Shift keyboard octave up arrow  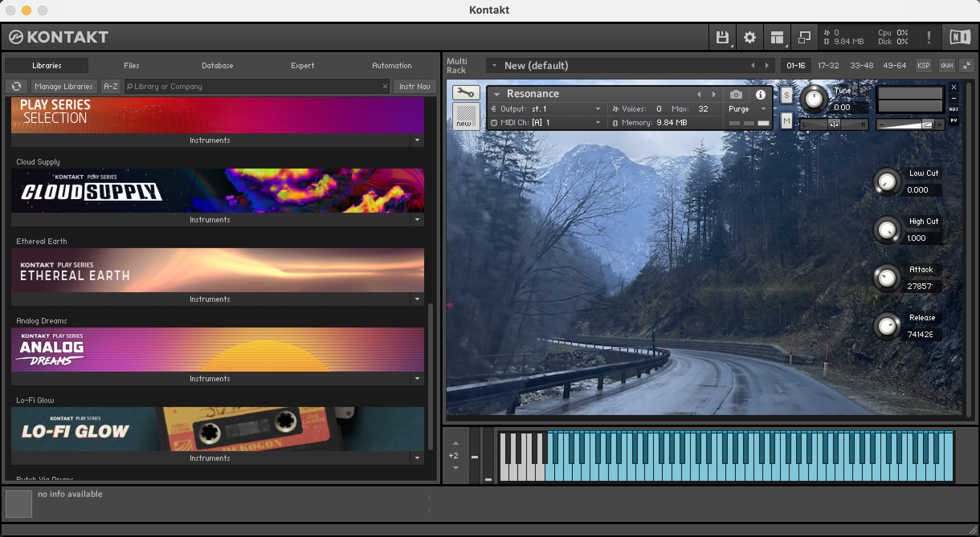click(455, 443)
